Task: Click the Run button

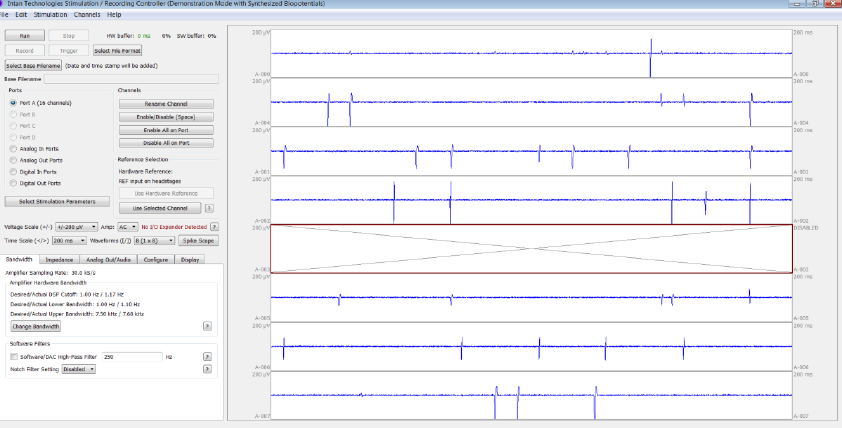Action: pyautogui.click(x=25, y=36)
